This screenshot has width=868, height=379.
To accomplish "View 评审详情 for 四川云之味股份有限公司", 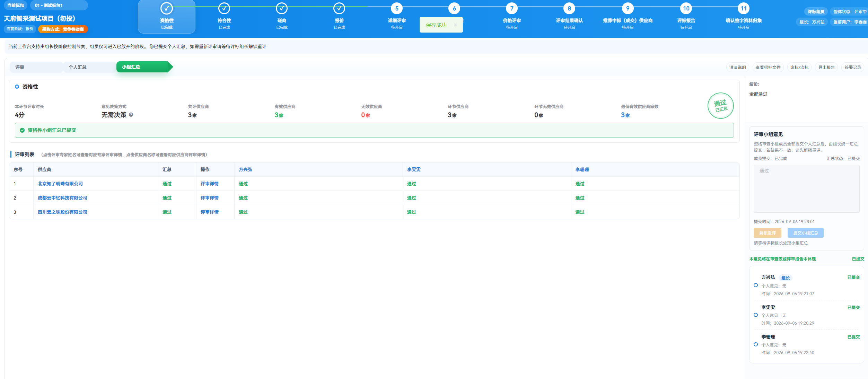I will pyautogui.click(x=209, y=212).
